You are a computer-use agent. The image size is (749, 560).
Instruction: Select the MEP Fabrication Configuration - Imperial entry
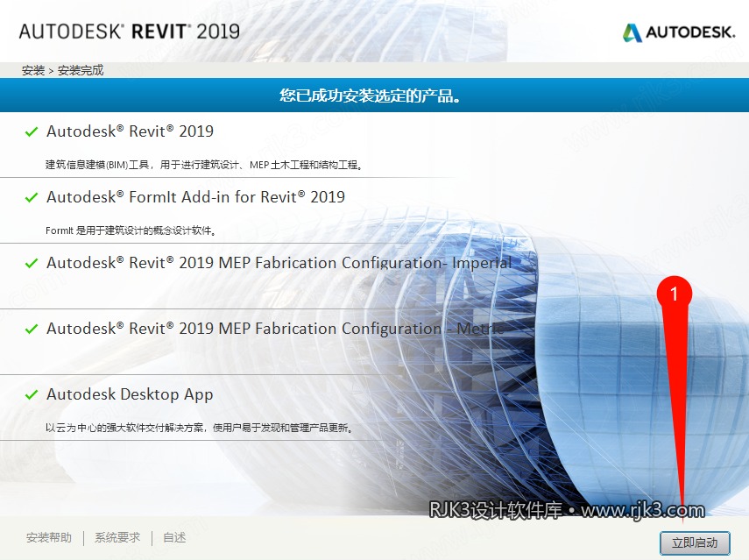click(x=279, y=262)
